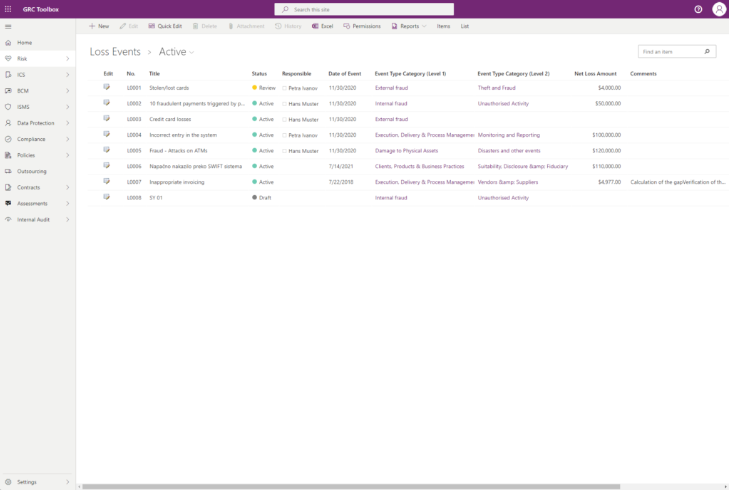
Task: Click the search magnifier in Find an item
Action: tap(707, 52)
